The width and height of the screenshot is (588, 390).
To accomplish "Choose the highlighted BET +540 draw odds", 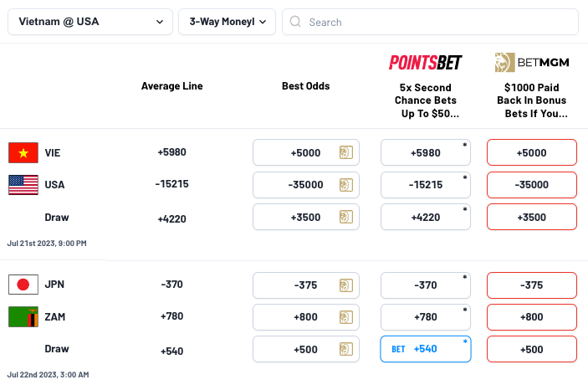I will tap(426, 349).
